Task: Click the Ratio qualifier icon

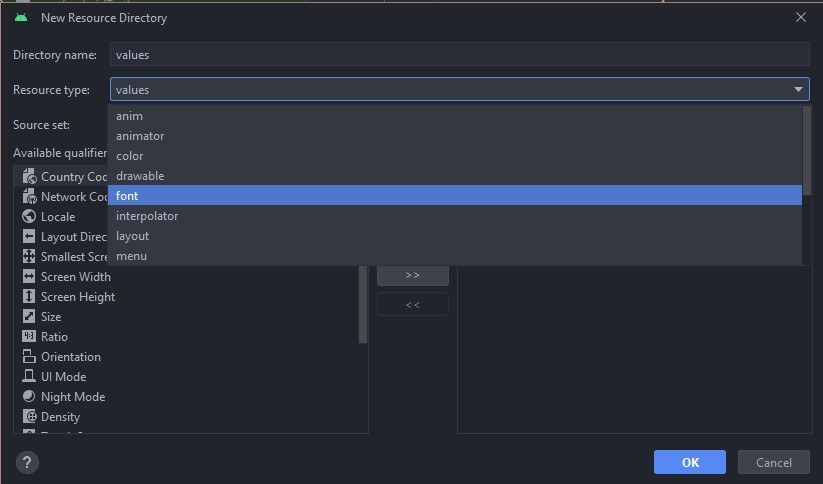Action: [x=29, y=337]
